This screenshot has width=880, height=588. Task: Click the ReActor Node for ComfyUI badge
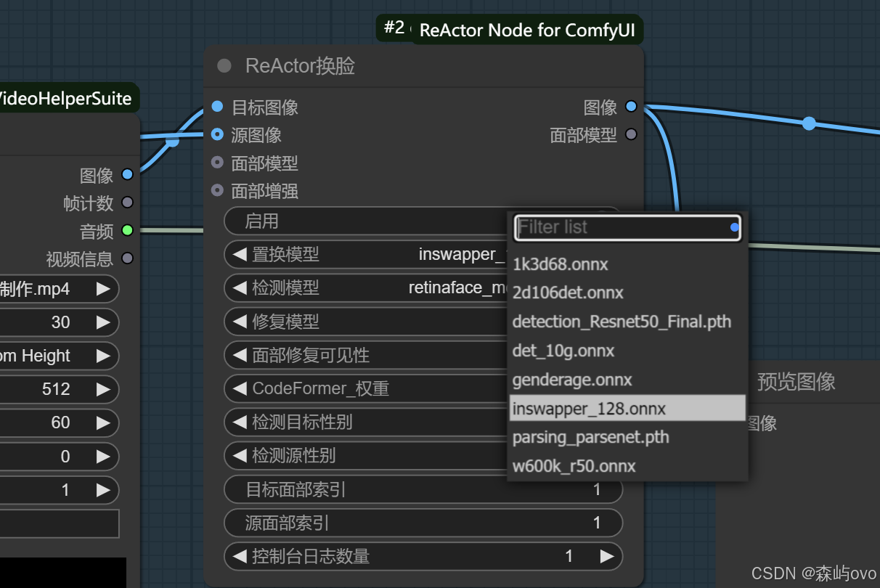point(527,30)
